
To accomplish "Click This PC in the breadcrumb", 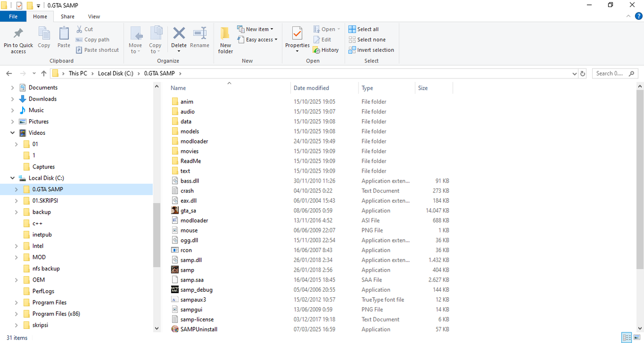I will pos(77,73).
